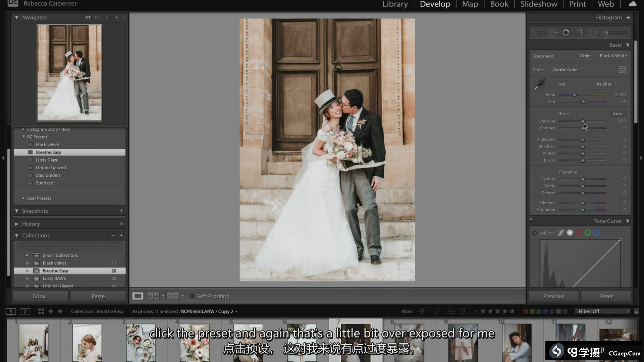644x362 pixels.
Task: Open the WB As Shot dropdown
Action: 606,84
